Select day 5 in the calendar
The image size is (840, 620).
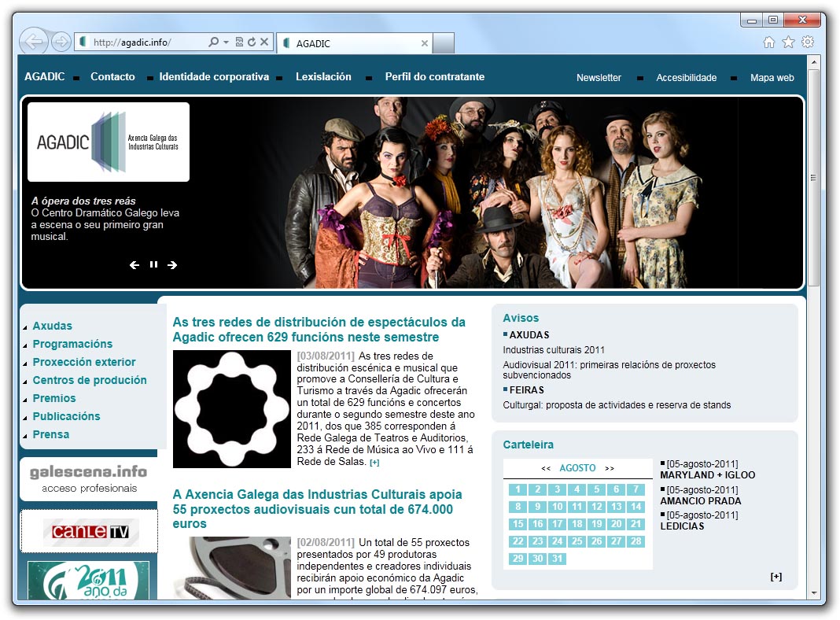(x=597, y=489)
